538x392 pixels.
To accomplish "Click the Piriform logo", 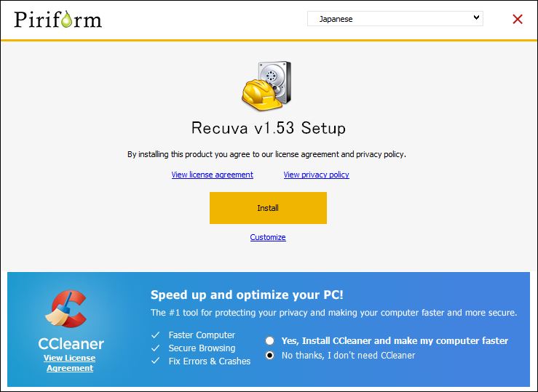I will pyautogui.click(x=58, y=20).
